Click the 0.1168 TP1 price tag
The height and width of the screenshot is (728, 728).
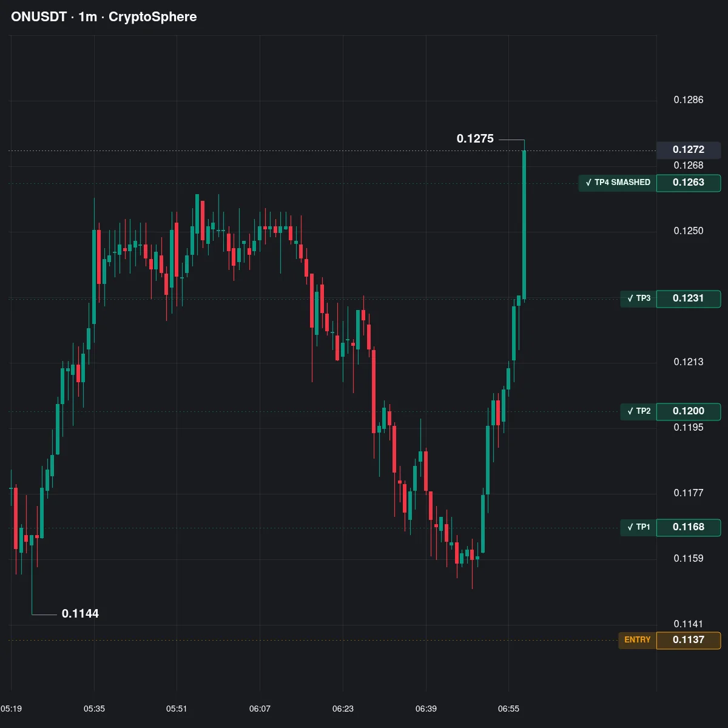(x=689, y=527)
